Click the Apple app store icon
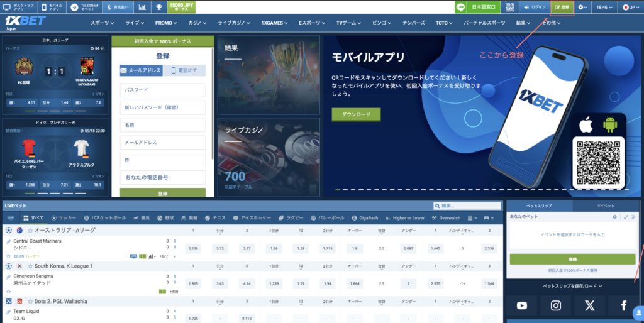This screenshot has width=644, height=323. tap(586, 125)
